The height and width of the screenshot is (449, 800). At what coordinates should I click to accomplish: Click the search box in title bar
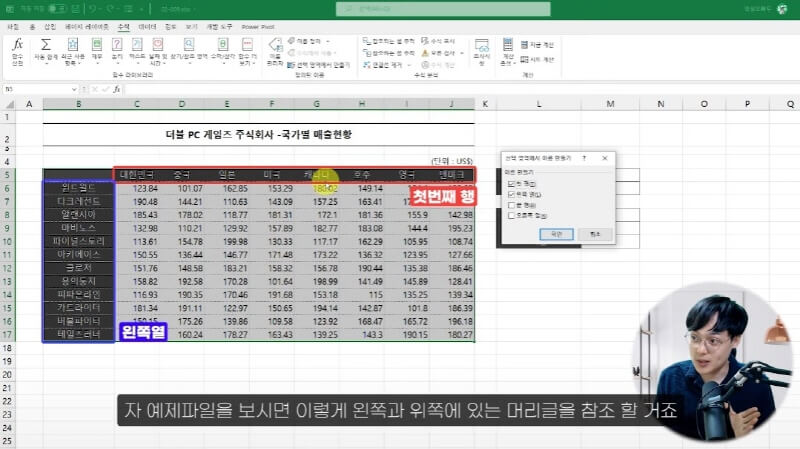tap(443, 9)
